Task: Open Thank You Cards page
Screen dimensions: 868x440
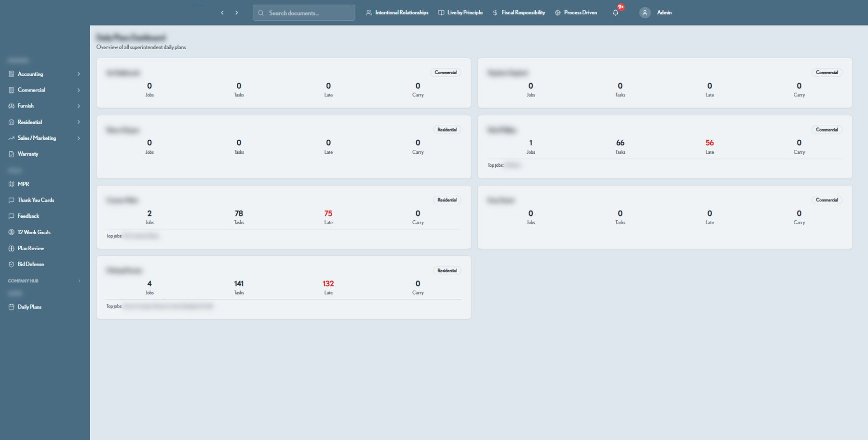Action: [45, 200]
